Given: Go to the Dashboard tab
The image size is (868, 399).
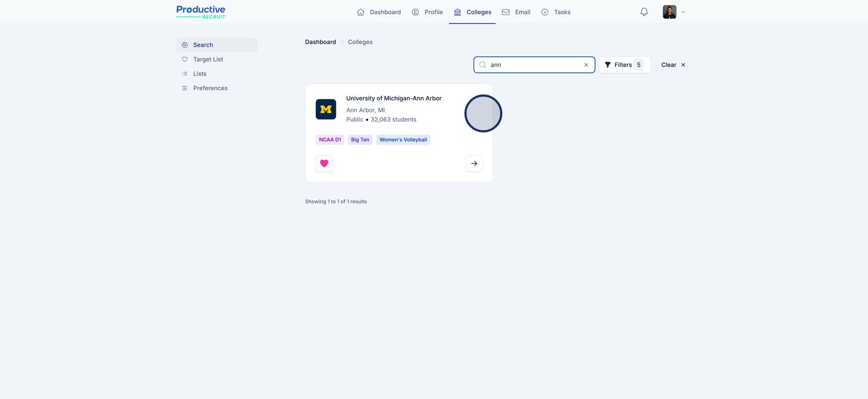Looking at the screenshot, I should [379, 12].
